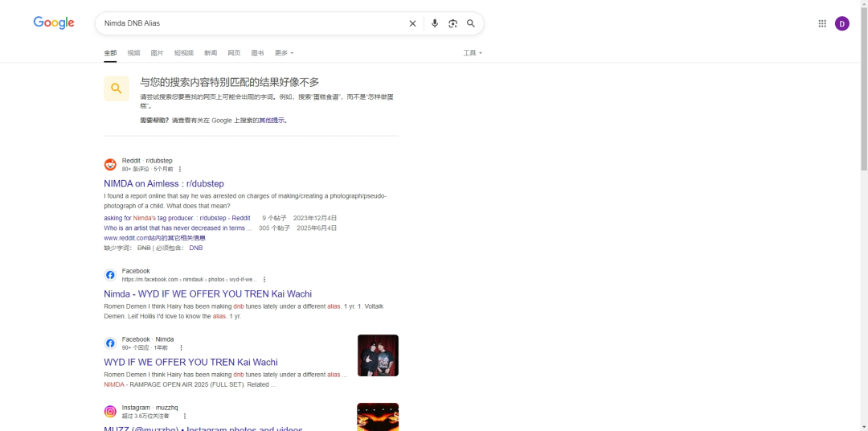Switch to the 图书 tab
Screen dimensions: 868x431
(257, 52)
